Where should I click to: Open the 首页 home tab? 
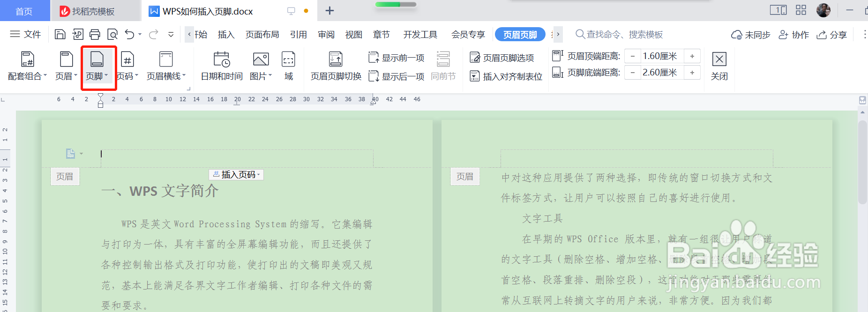point(24,11)
